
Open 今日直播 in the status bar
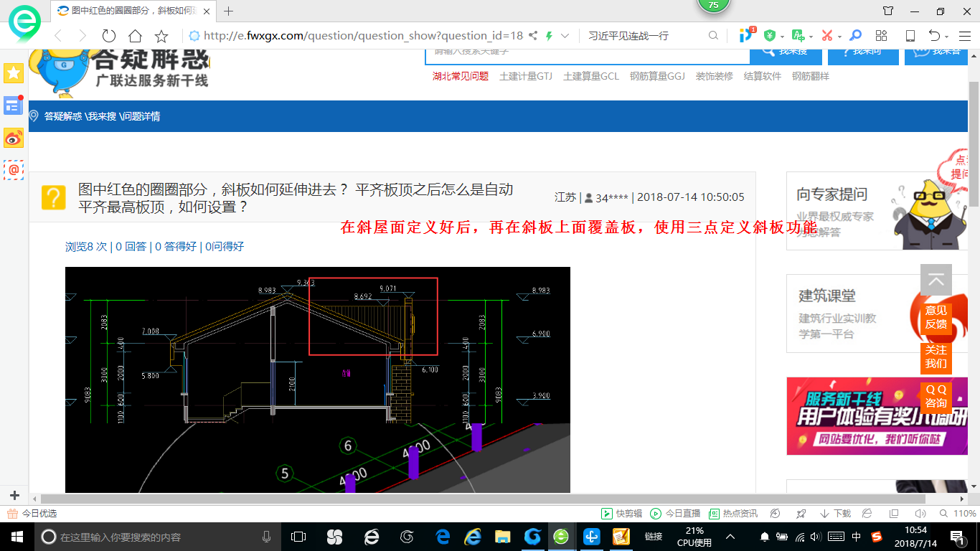tap(675, 514)
